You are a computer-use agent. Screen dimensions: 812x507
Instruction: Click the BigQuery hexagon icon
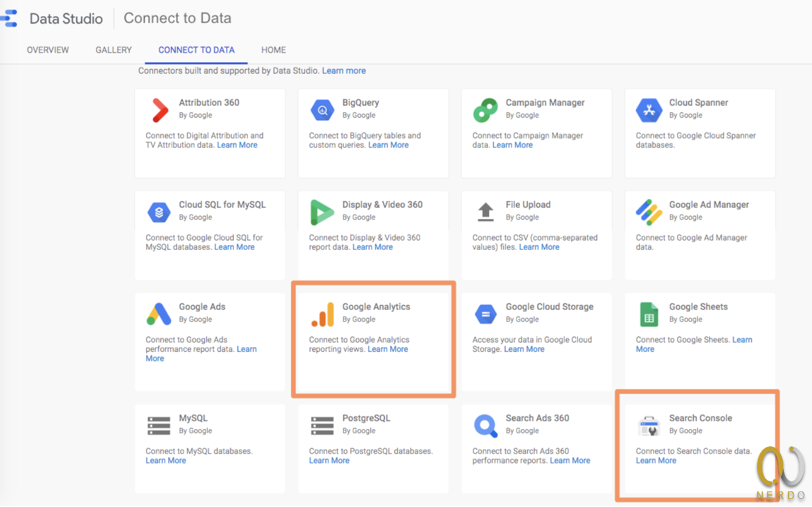[322, 110]
